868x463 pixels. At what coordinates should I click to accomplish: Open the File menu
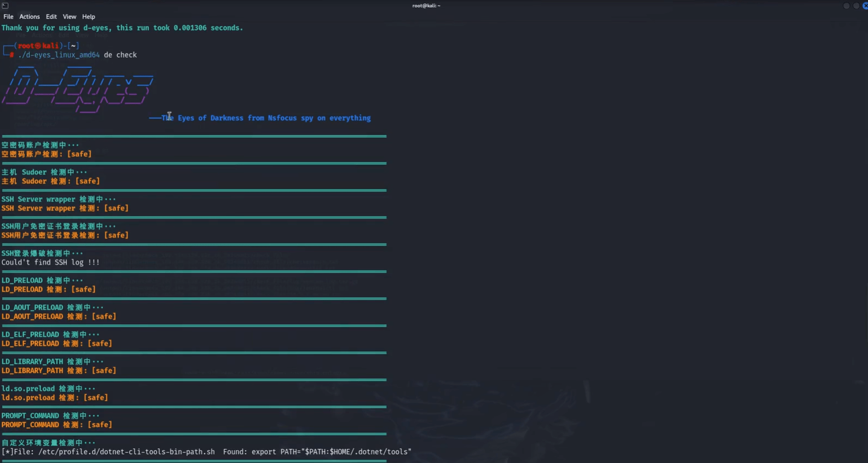coord(8,16)
